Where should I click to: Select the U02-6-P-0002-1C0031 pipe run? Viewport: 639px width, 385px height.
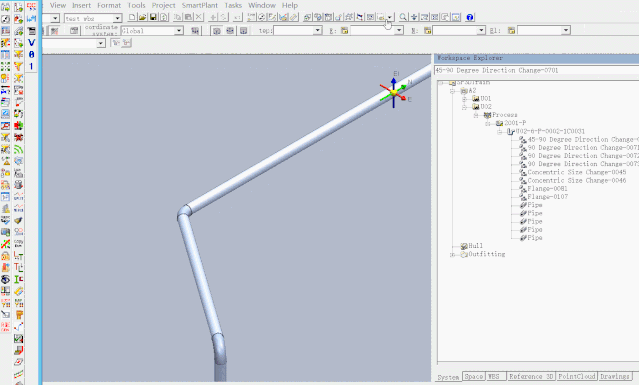[x=550, y=131]
